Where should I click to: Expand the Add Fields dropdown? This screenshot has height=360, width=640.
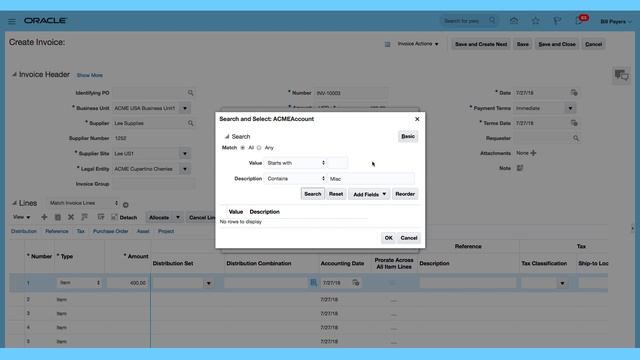pos(369,194)
